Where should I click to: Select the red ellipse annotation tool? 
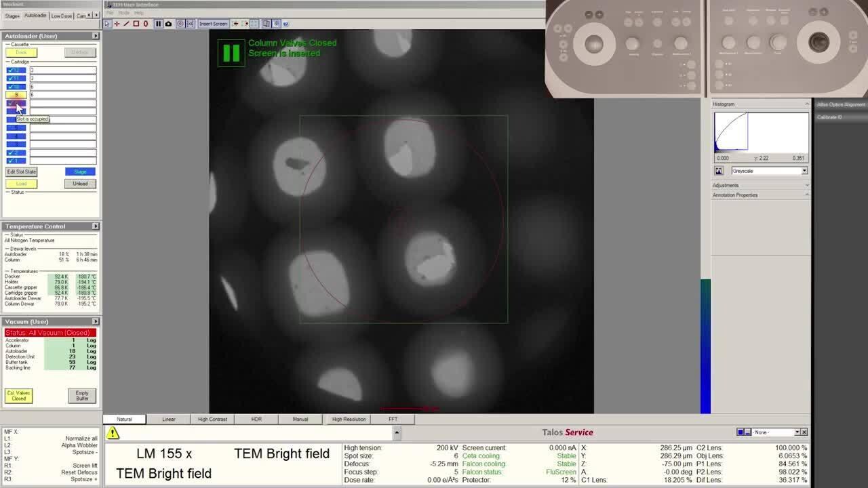[145, 24]
